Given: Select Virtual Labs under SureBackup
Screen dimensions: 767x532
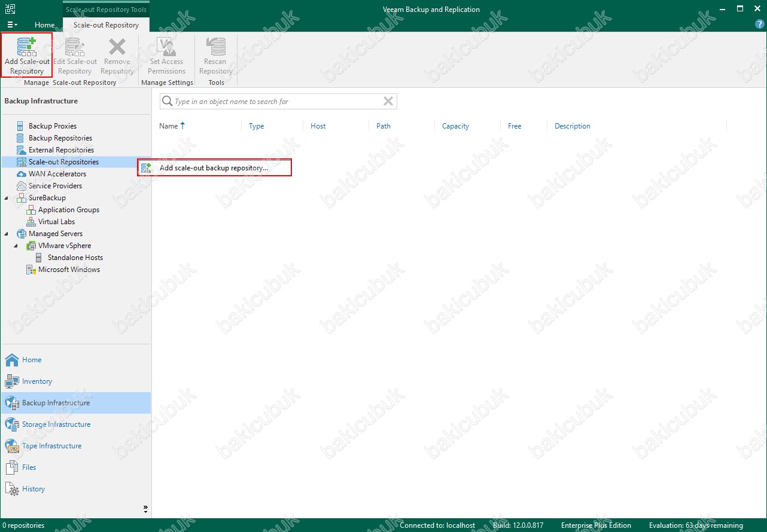Looking at the screenshot, I should (56, 222).
